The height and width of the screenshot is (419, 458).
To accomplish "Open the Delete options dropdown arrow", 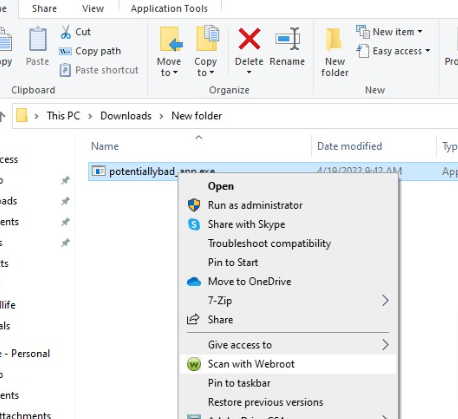I will point(249,72).
